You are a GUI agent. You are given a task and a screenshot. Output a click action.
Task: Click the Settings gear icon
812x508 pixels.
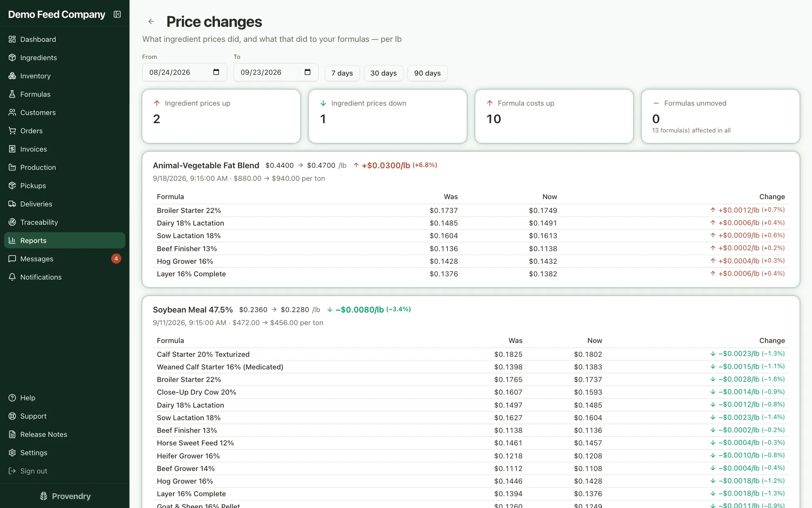click(12, 452)
